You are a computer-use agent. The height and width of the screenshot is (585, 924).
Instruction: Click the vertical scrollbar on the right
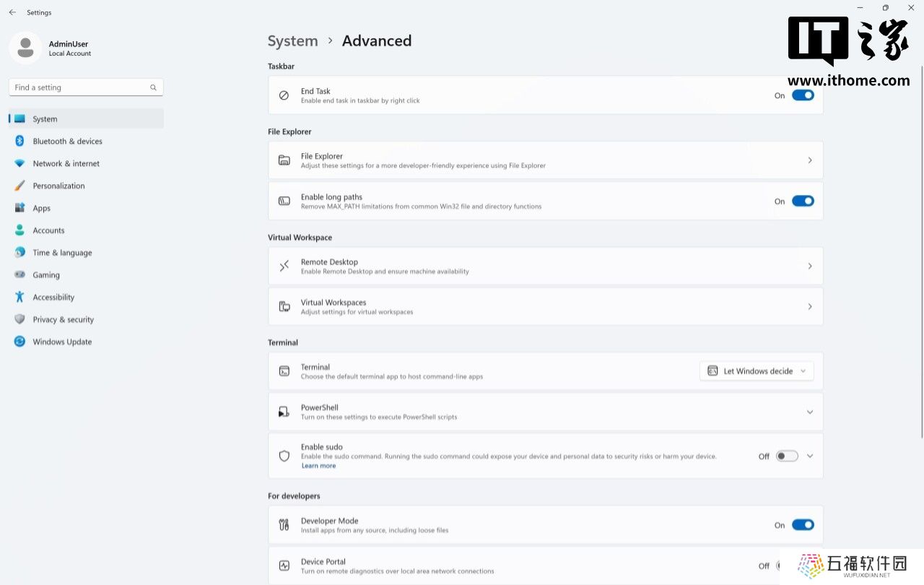pos(921,251)
